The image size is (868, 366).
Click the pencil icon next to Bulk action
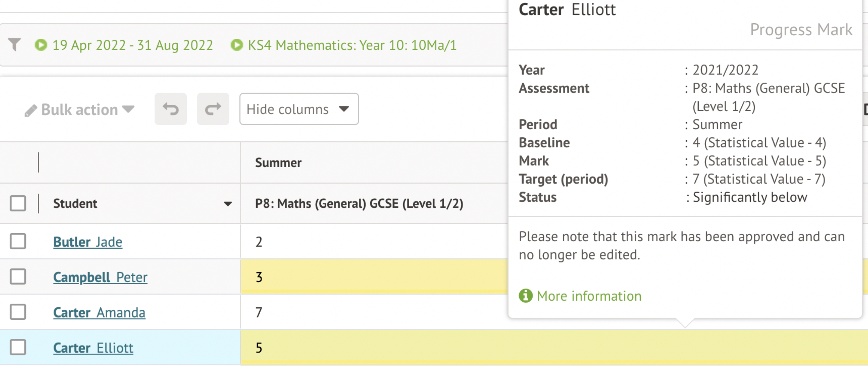pos(31,110)
